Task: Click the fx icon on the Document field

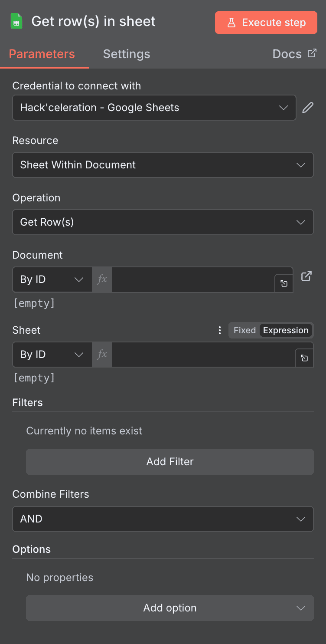Action: (101, 279)
